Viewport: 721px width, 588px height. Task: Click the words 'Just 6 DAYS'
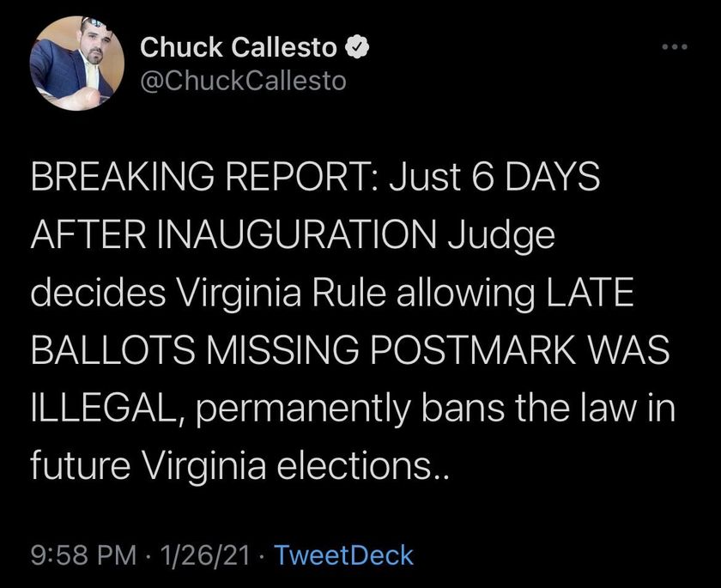pyautogui.click(x=494, y=177)
